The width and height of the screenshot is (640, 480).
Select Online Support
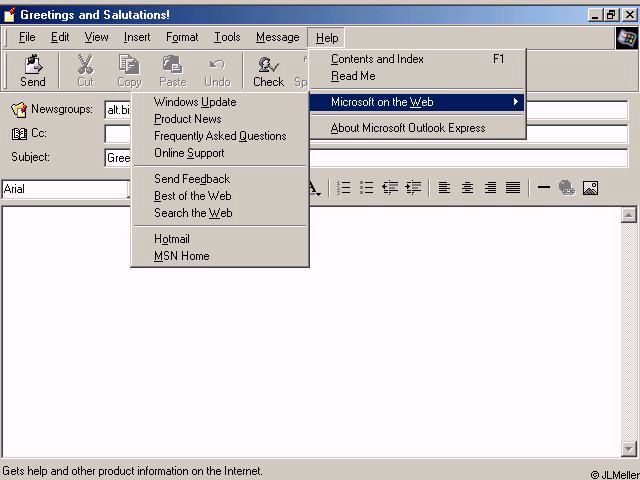[x=220, y=153]
